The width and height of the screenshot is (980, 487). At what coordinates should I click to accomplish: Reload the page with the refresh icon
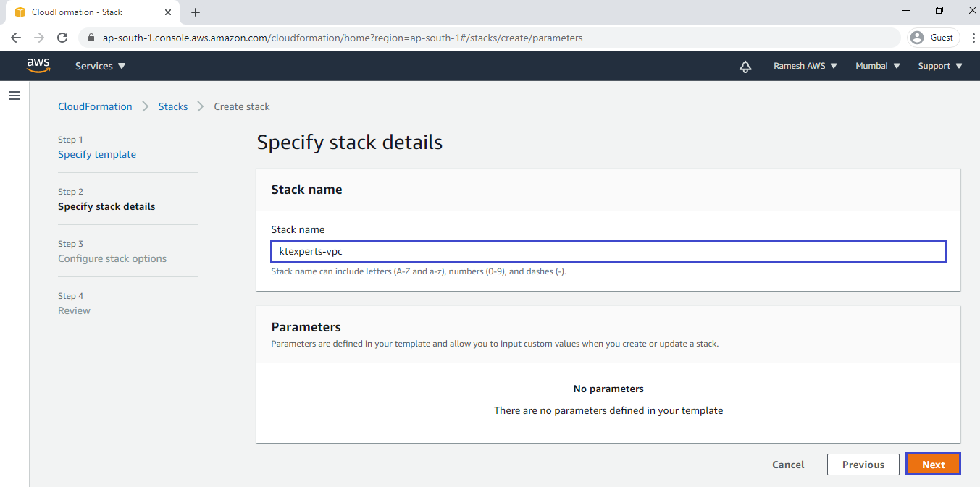[62, 38]
